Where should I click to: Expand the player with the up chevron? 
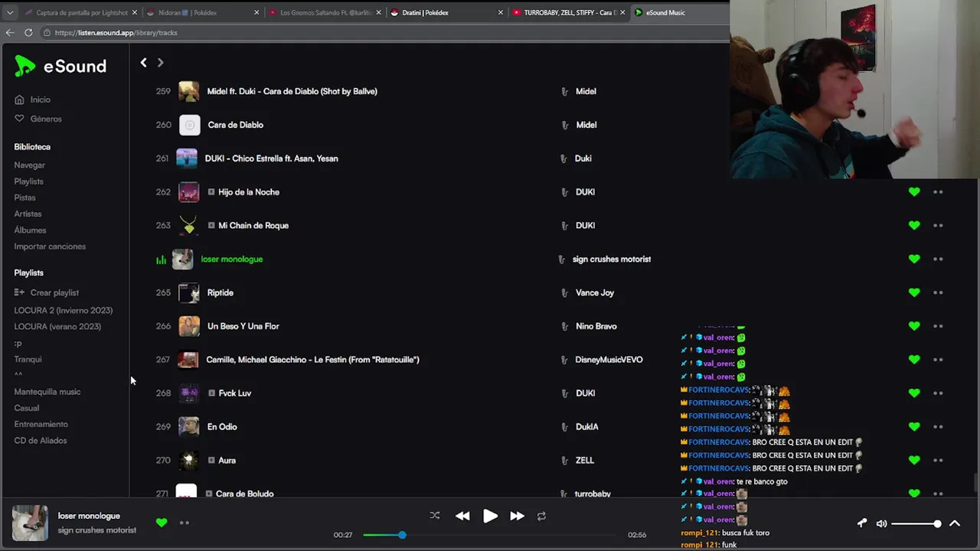click(955, 523)
